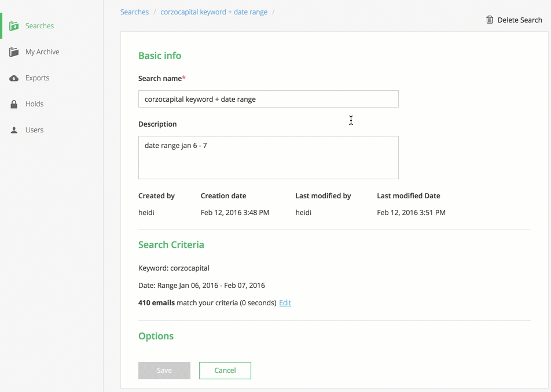The width and height of the screenshot is (551, 392).
Task: Select the Holds entry in the sidebar
Action: pos(35,103)
